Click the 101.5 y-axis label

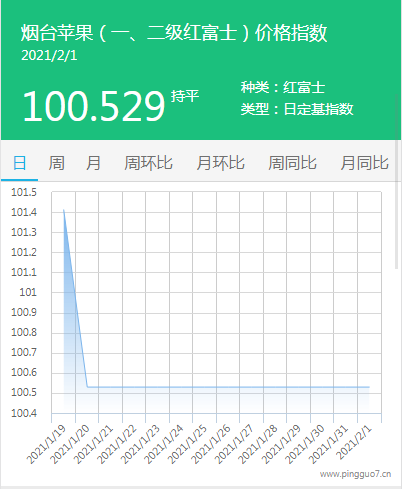24,192
